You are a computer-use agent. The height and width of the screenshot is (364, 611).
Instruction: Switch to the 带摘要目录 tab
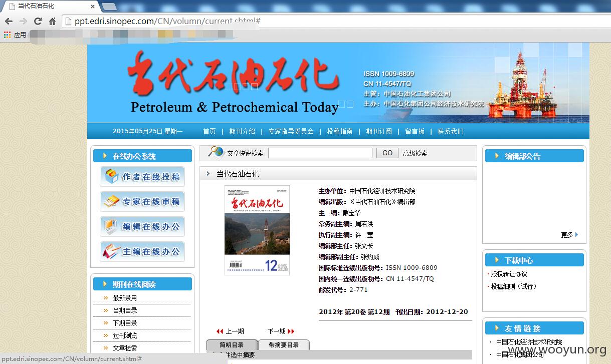tap(284, 345)
